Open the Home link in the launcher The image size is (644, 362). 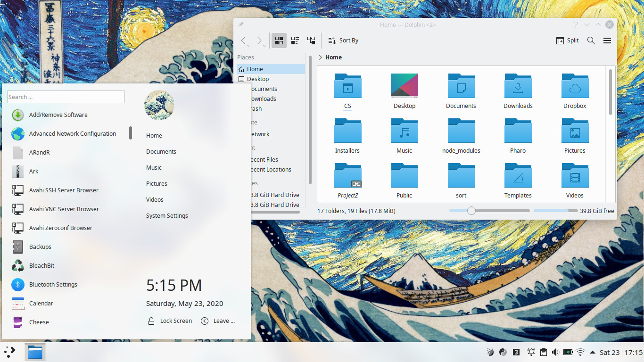154,135
